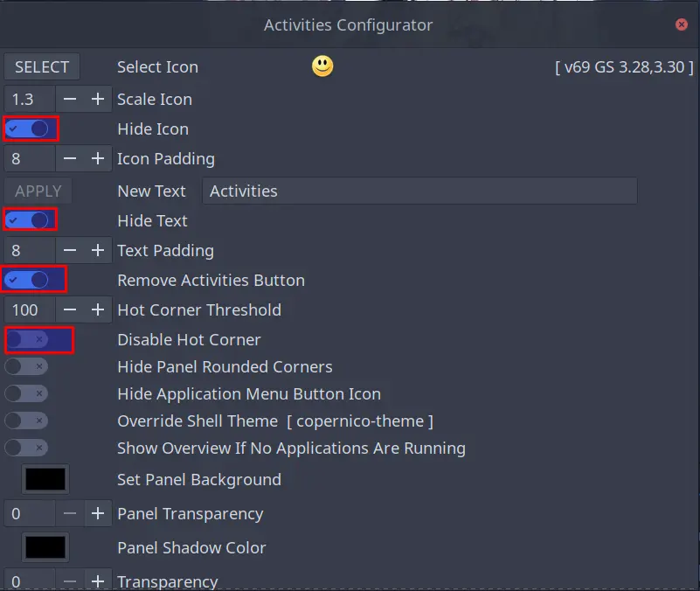Click the version text v69 GS 3.28,3.30

click(x=624, y=67)
